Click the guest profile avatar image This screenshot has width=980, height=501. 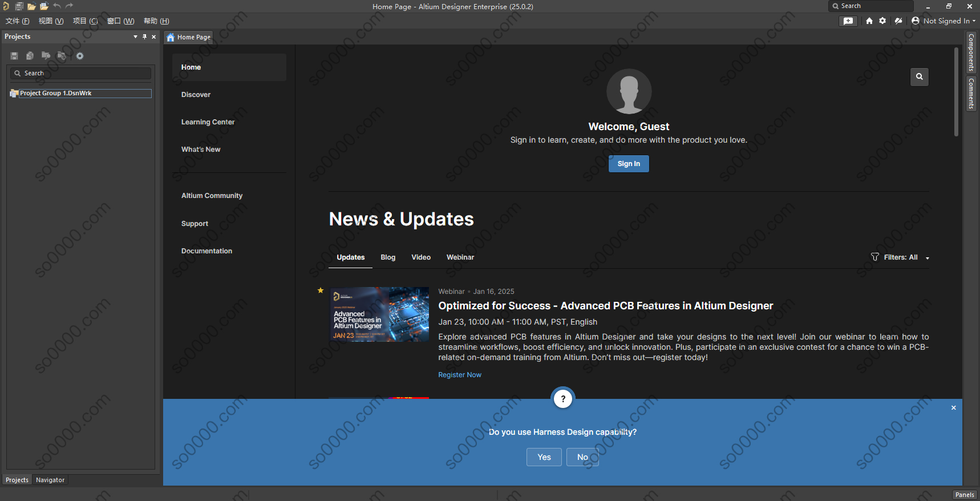point(629,91)
